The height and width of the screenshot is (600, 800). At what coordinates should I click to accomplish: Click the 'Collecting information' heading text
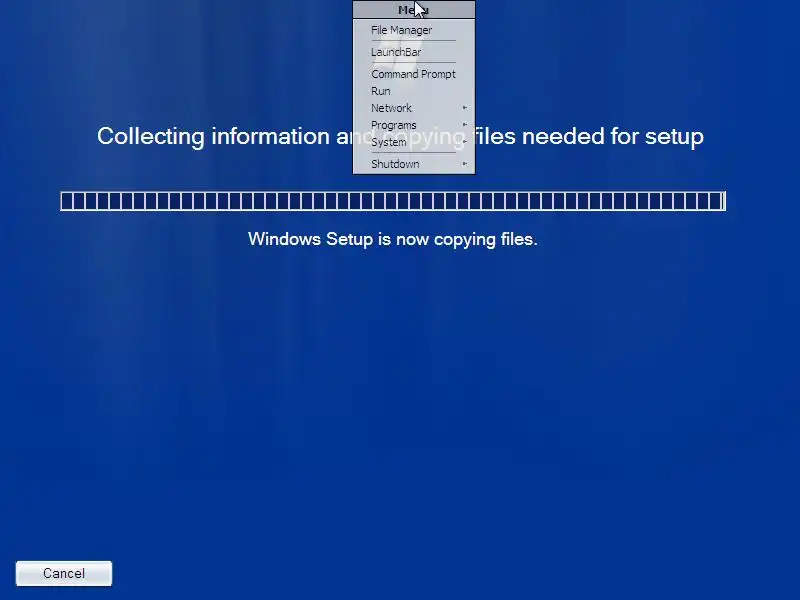[400, 137]
